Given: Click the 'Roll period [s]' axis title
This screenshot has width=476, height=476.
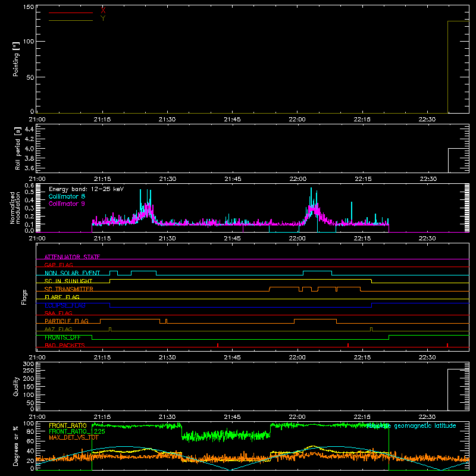Looking at the screenshot, I should click(x=17, y=148).
